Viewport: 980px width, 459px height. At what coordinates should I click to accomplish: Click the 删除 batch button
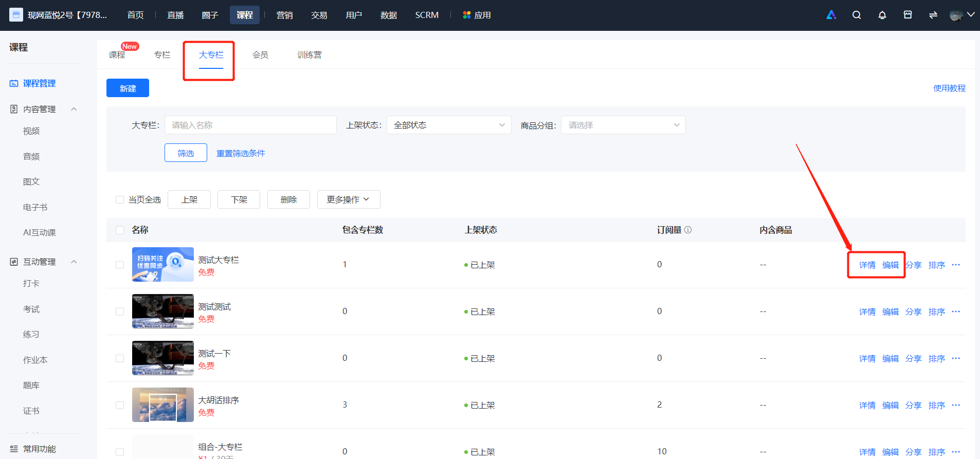288,199
